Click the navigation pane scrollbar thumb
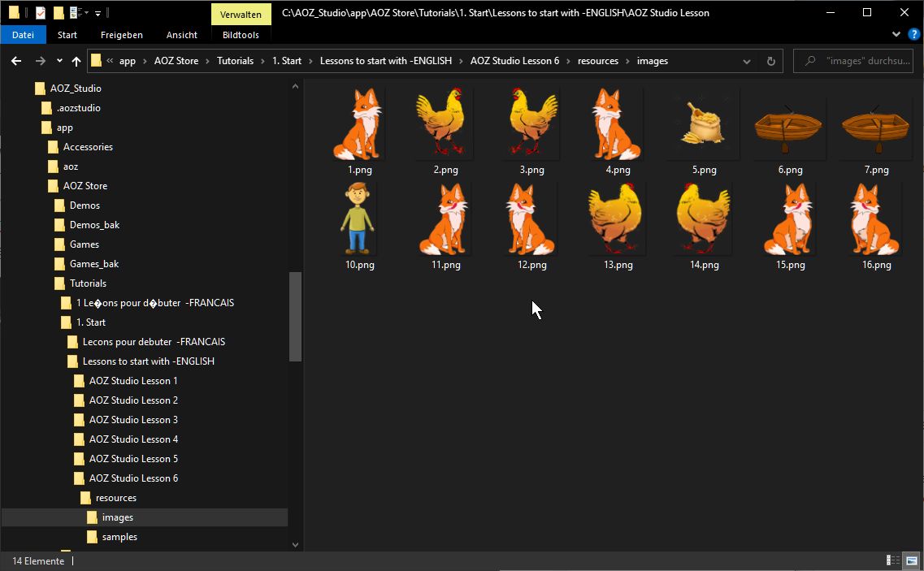Screen dimensions: 924x571 [295, 317]
